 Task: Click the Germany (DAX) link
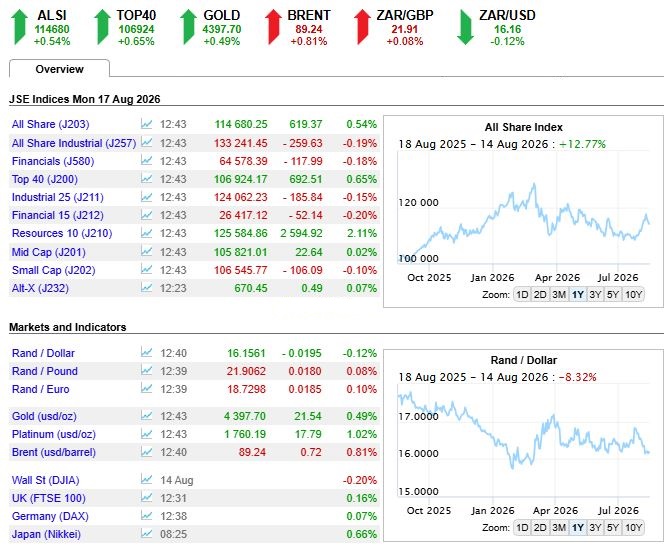tap(50, 516)
